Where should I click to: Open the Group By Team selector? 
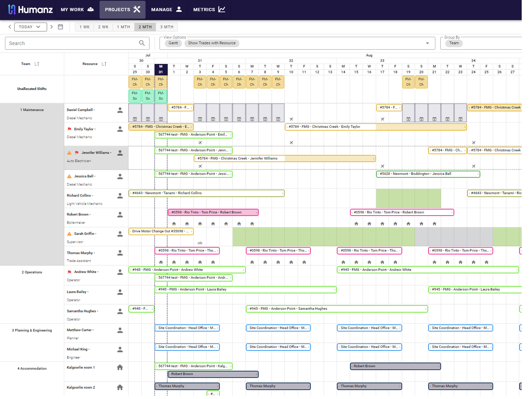pos(454,43)
